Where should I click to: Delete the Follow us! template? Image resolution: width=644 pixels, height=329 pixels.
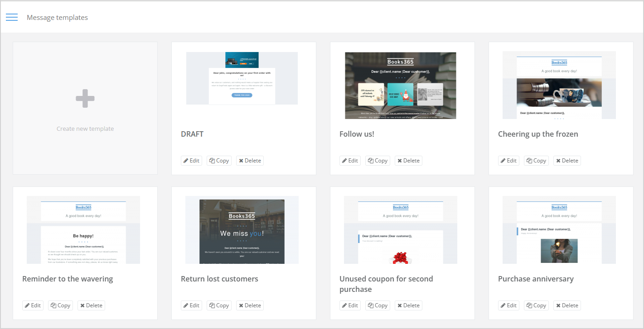408,161
